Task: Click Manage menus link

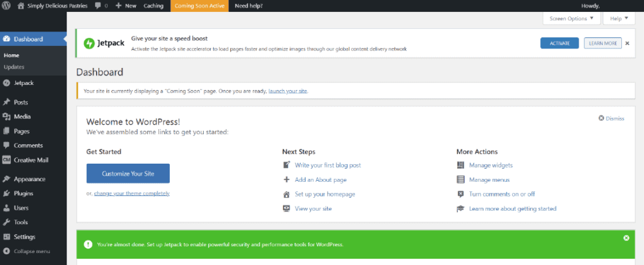Action: (x=489, y=179)
